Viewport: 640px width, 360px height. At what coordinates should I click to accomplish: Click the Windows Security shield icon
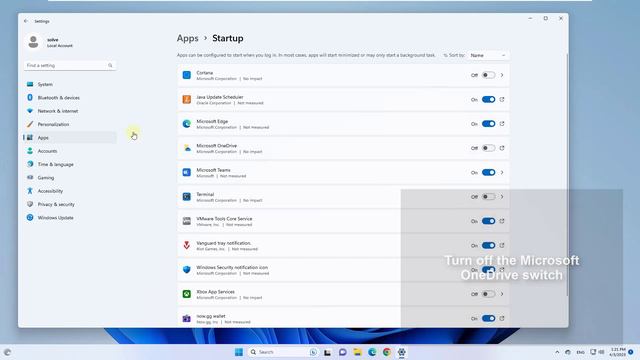(x=187, y=270)
